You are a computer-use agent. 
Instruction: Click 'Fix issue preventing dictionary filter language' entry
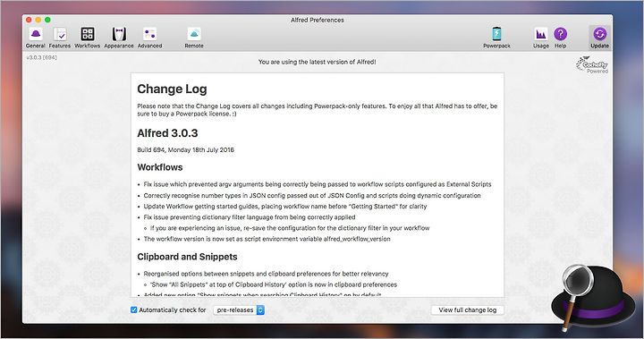coord(250,217)
